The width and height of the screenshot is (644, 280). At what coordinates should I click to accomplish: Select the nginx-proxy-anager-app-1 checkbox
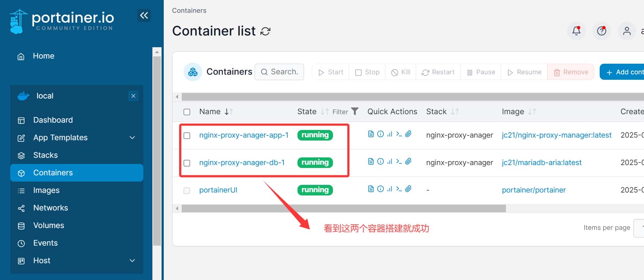(187, 135)
